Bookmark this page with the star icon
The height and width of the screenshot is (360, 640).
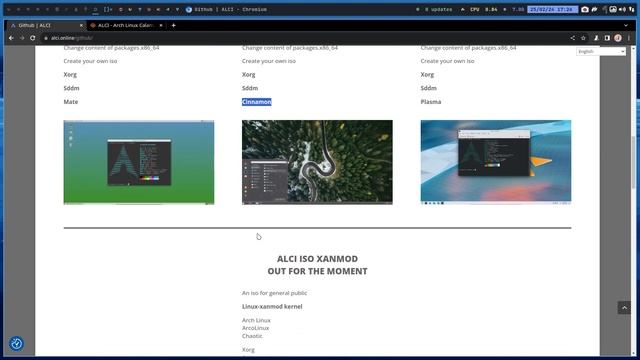pyautogui.click(x=583, y=38)
